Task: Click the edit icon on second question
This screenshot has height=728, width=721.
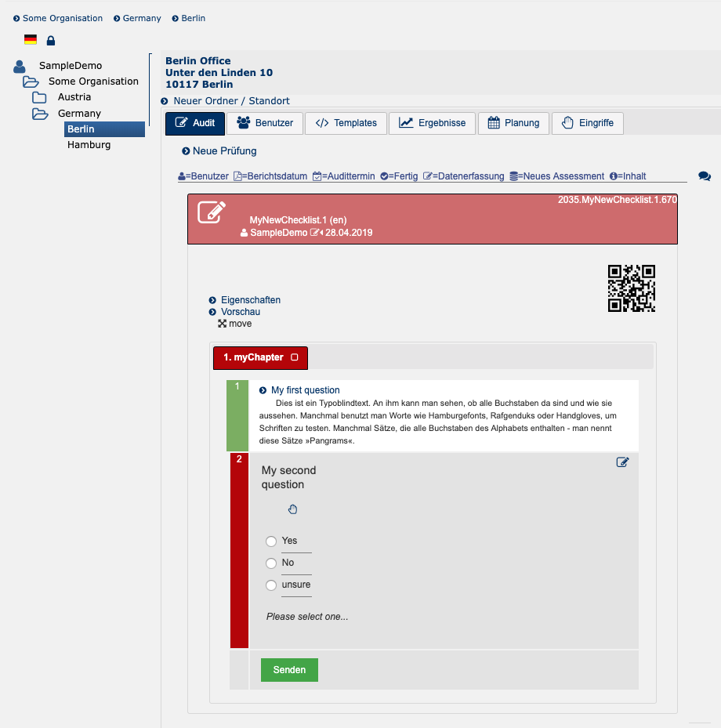Action: [622, 462]
